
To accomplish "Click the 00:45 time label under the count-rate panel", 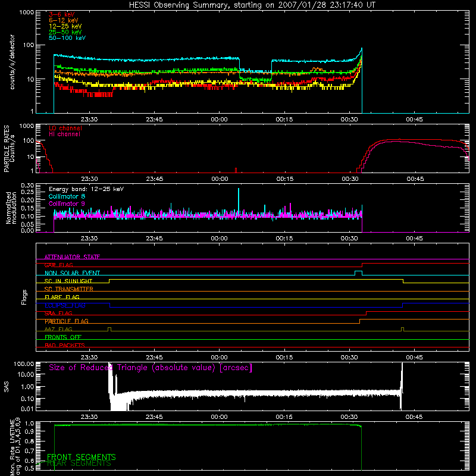I will coord(414,120).
